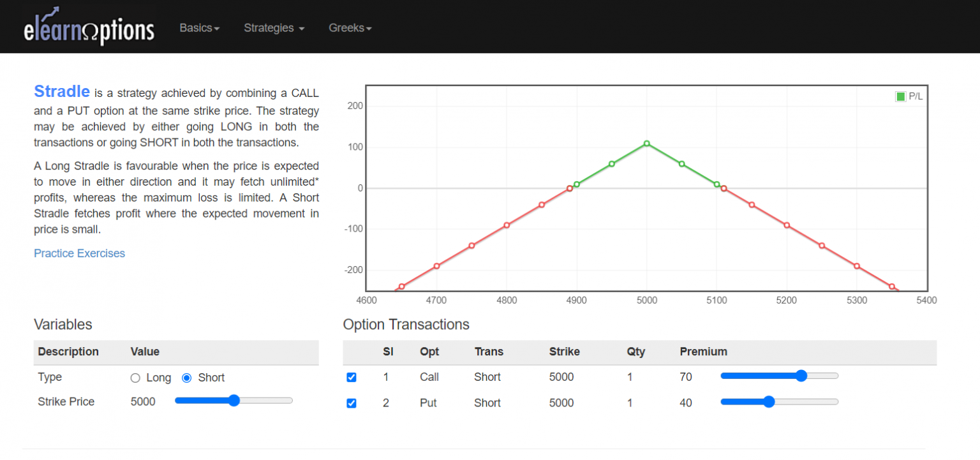Screen dimensions: 980x460
Task: Select the Short type radio button
Action: pyautogui.click(x=187, y=378)
